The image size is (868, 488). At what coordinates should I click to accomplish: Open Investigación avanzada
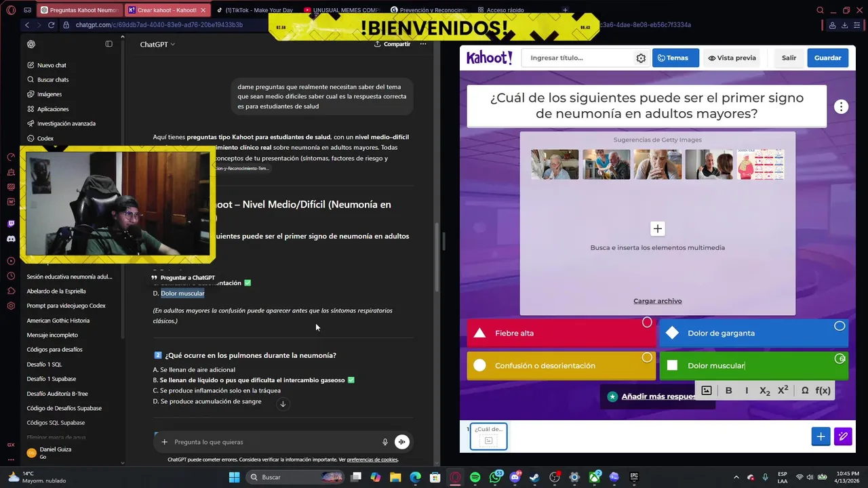66,123
